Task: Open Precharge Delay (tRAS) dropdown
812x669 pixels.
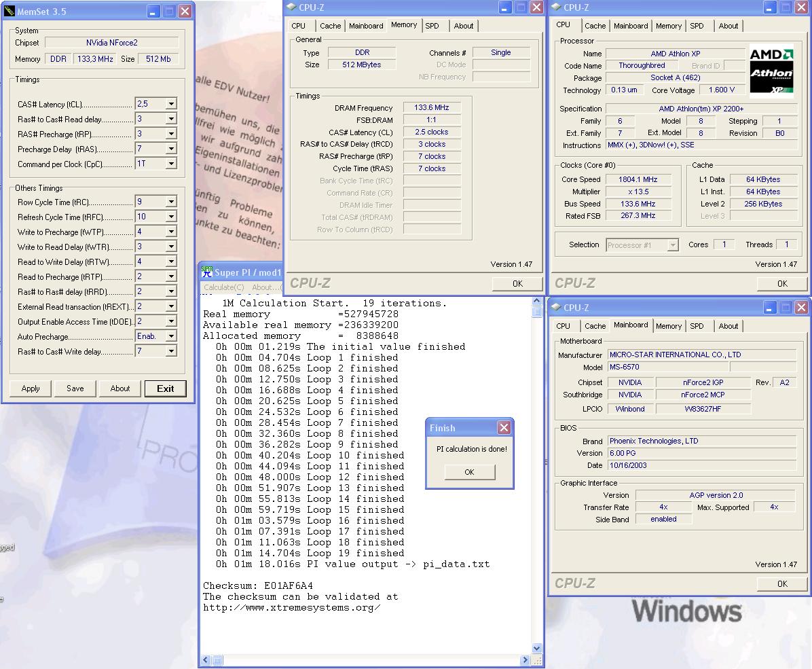Action: pyautogui.click(x=171, y=149)
